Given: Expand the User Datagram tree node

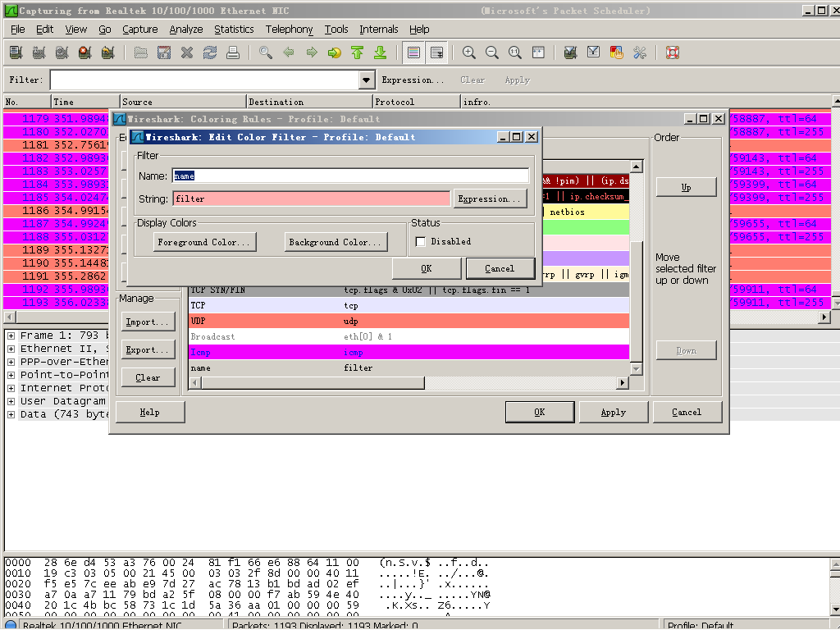Looking at the screenshot, I should [11, 401].
